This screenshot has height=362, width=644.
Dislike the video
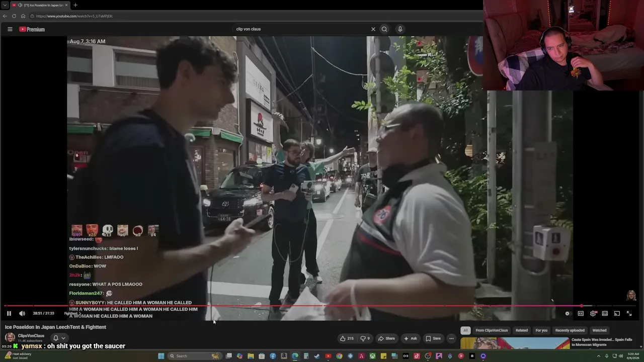(365, 338)
